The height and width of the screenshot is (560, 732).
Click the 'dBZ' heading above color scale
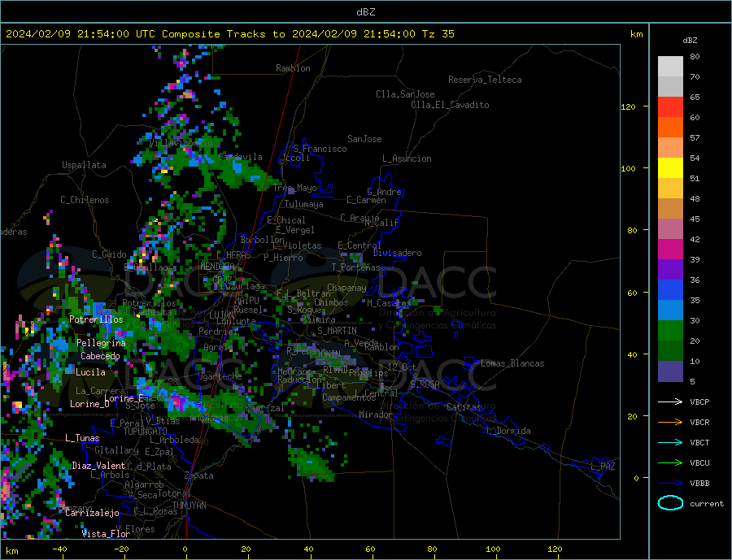pyautogui.click(x=690, y=41)
